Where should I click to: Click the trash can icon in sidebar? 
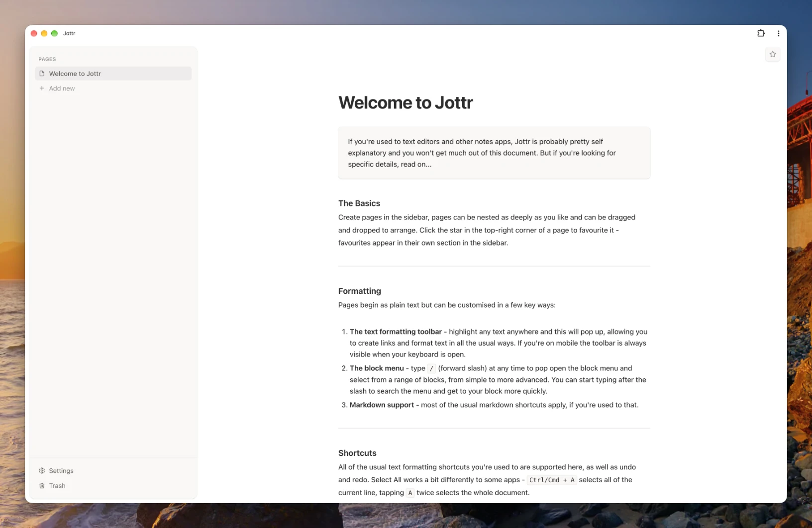[x=42, y=485]
